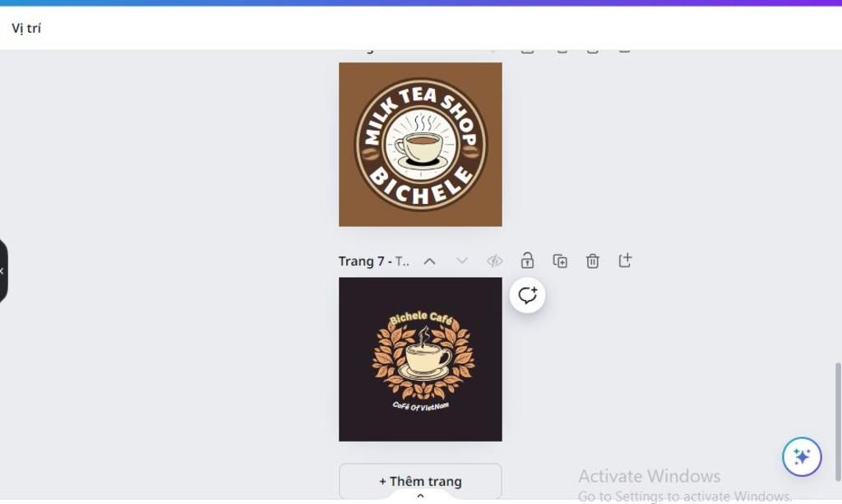
Task: Click the Thêm trang button
Action: (420, 481)
